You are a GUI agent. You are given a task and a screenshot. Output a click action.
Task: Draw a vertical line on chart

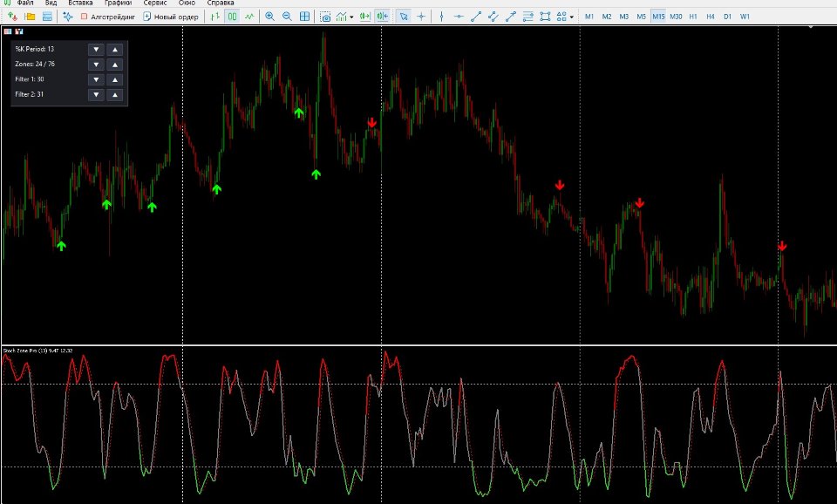click(x=441, y=17)
